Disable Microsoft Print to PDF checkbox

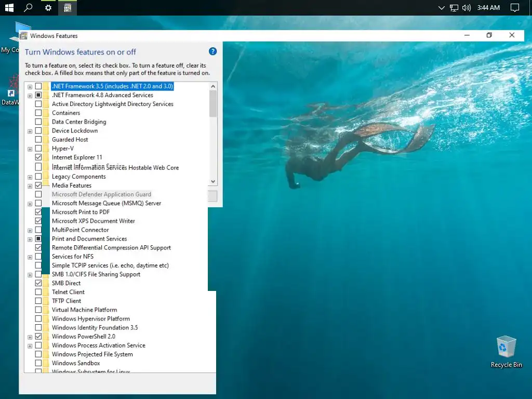(38, 212)
